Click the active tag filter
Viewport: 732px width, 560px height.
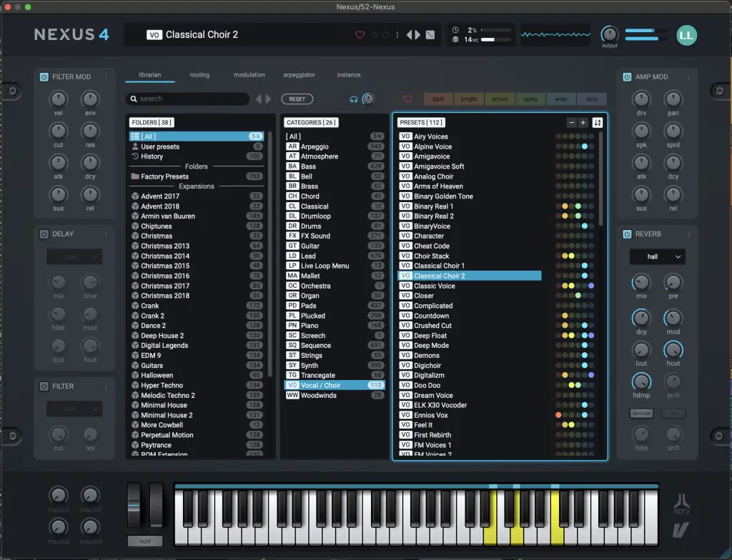pos(500,99)
